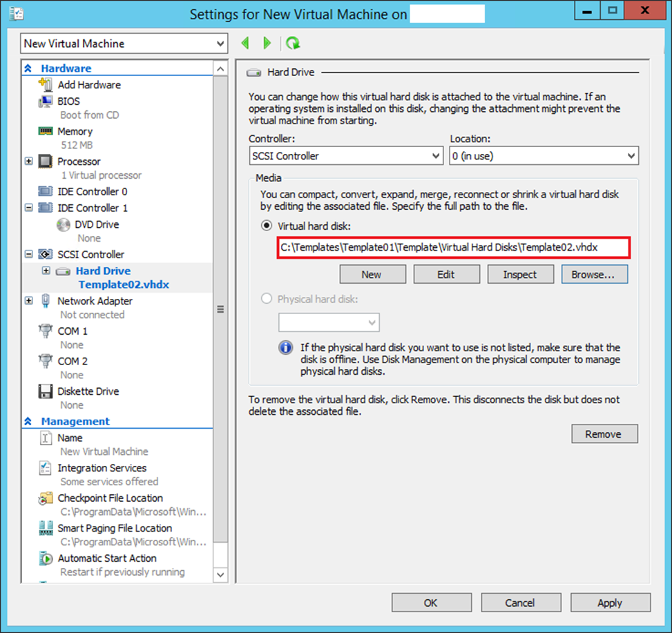Viewport: 672px width, 633px height.
Task: Select Add Hardware in the tree
Action: point(89,85)
